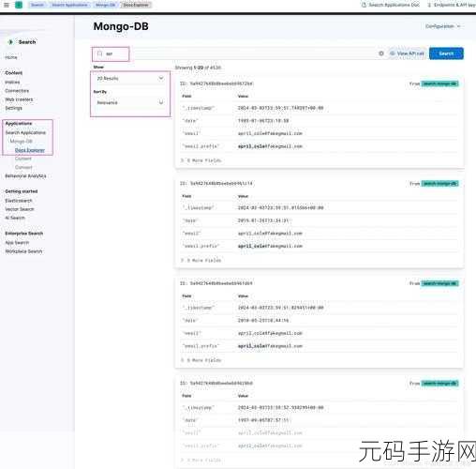The height and width of the screenshot is (469, 476).
Task: Open Indices in the sidebar
Action: point(12,83)
